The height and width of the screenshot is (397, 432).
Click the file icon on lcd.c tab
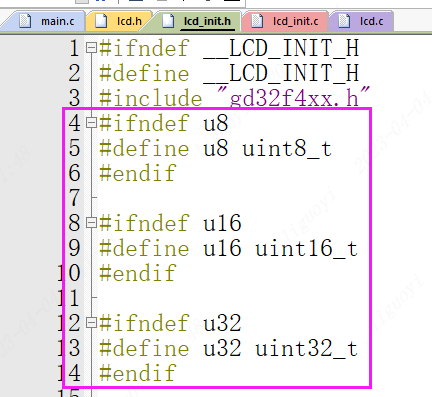pos(344,21)
